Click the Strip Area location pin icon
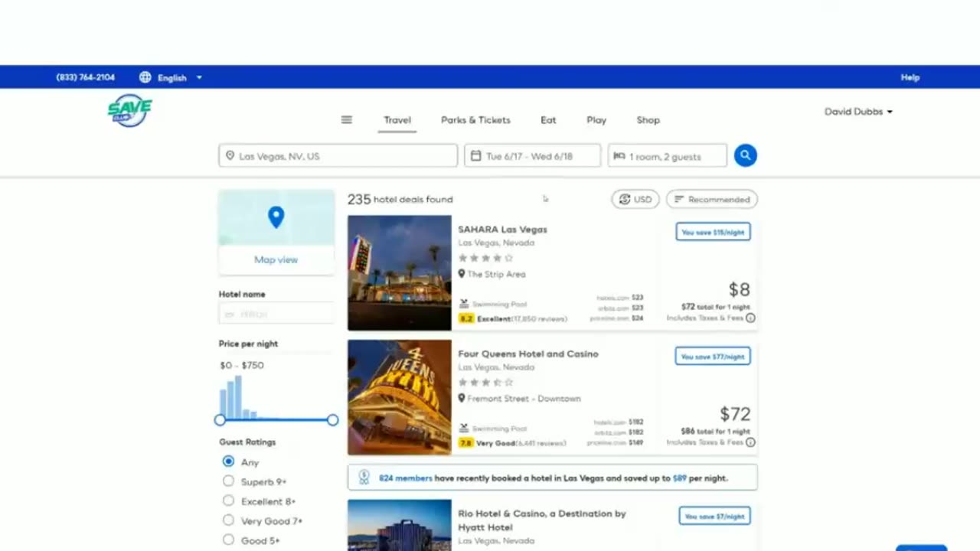980x551 pixels. (462, 274)
